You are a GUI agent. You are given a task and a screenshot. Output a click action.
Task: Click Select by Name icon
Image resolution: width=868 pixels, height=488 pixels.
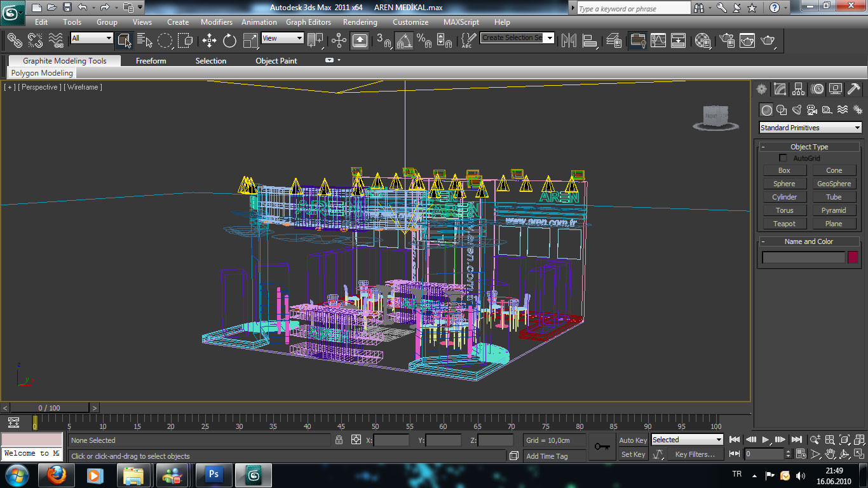(x=144, y=41)
